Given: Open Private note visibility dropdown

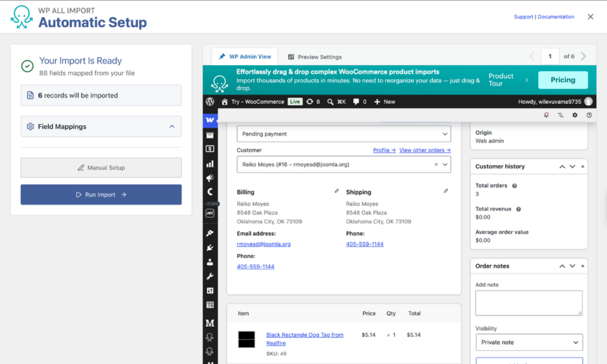Looking at the screenshot, I should pos(529,342).
